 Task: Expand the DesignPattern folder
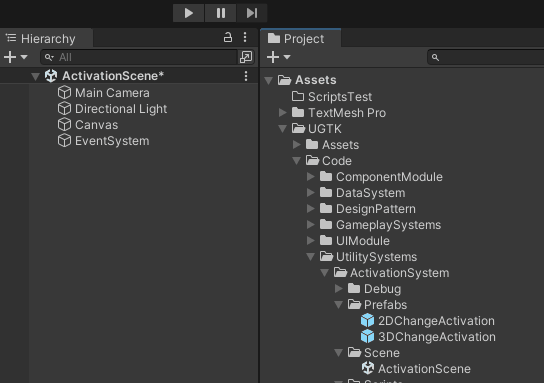click(x=311, y=208)
